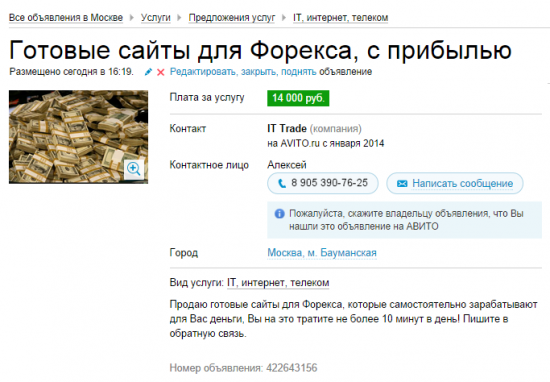Open the 'м. Бауманская' metro link
Image resolution: width=550 pixels, height=382 pixels.
click(342, 253)
